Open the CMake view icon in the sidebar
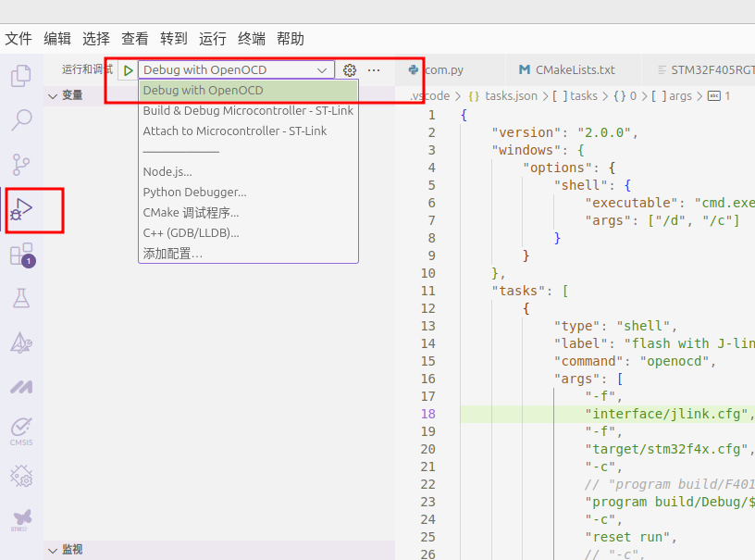The image size is (755, 560). (20, 342)
